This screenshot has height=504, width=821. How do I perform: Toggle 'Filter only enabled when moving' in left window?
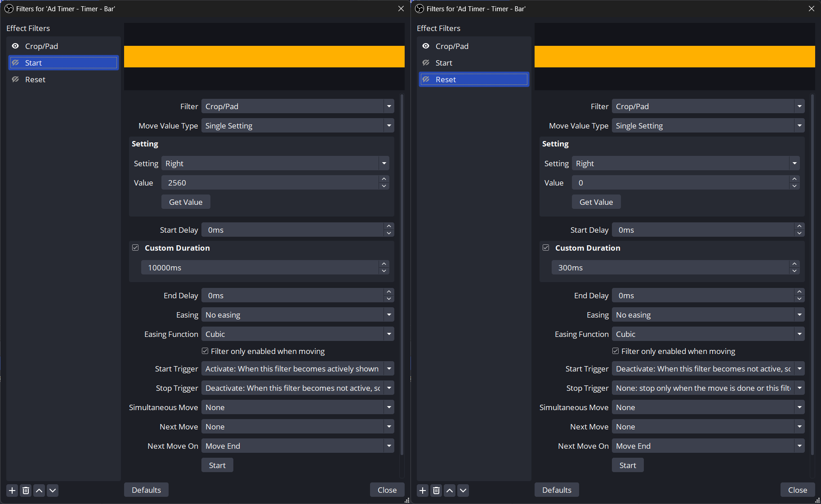click(205, 351)
